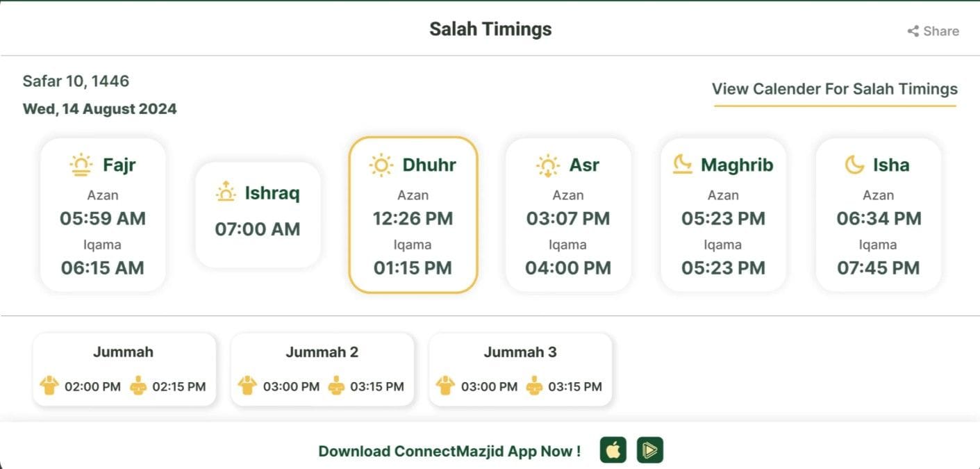Click the Jummah 2 khutbah icon
This screenshot has height=469, width=980.
[247, 386]
